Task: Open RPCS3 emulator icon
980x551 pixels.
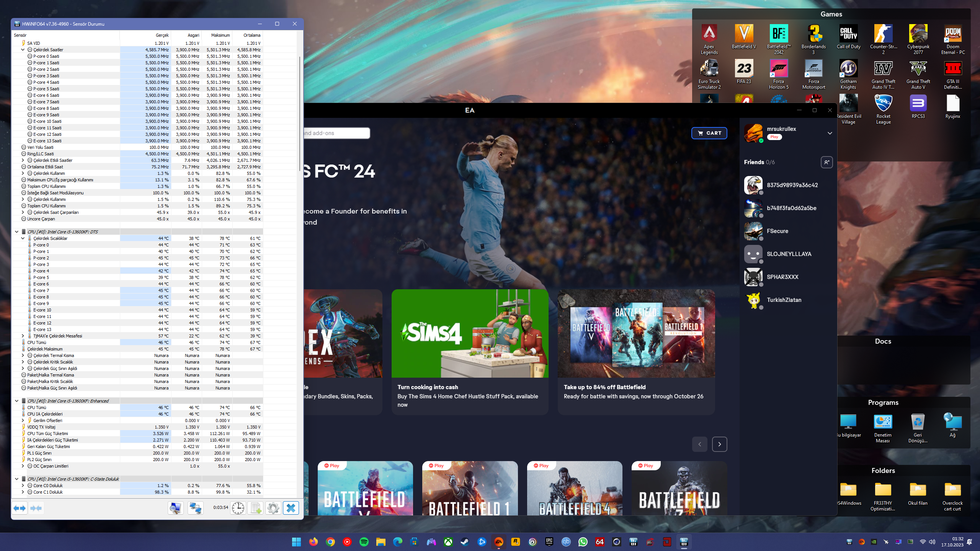Action: pyautogui.click(x=918, y=106)
